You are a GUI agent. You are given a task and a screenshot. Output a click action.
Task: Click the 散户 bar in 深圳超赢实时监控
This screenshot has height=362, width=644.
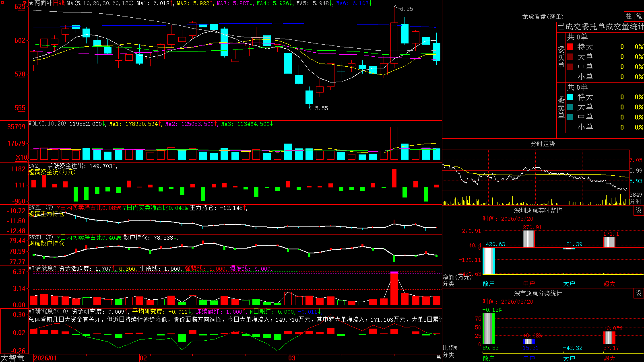coord(489,261)
